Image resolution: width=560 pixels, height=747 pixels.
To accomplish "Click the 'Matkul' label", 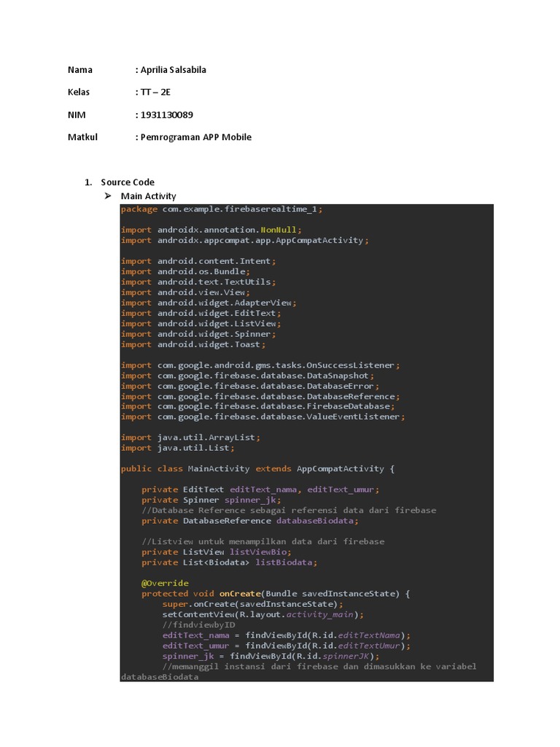I will [82, 136].
